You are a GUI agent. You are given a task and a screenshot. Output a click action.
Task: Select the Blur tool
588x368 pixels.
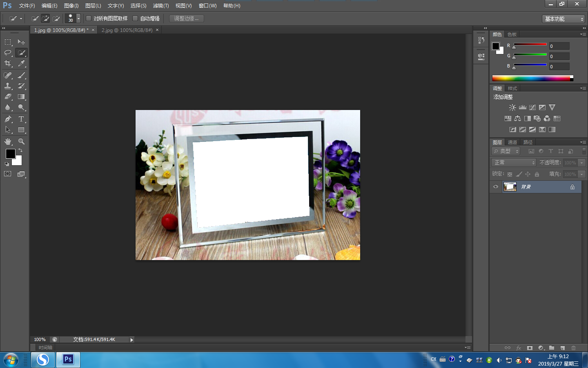(8, 108)
